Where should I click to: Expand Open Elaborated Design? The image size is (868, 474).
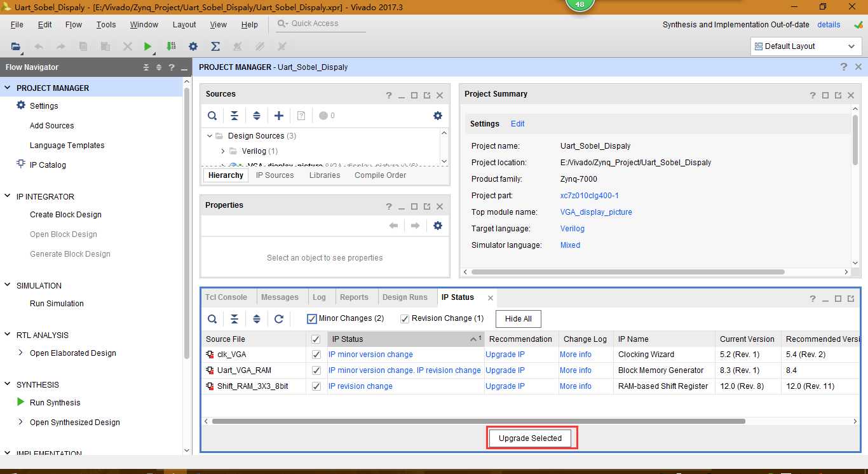[x=21, y=353]
